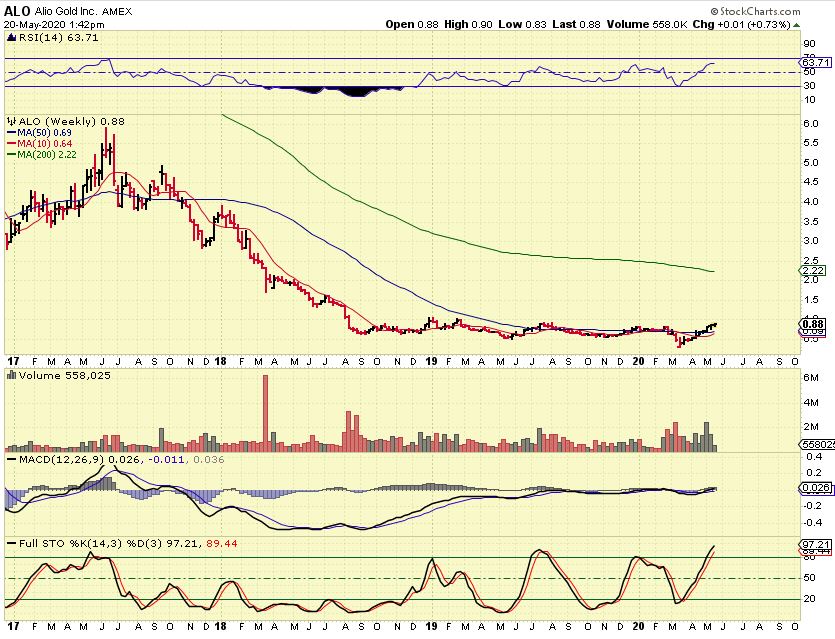Viewport: 835px width, 639px height.
Task: Click the High 0.90 quote value
Action: [x=468, y=24]
